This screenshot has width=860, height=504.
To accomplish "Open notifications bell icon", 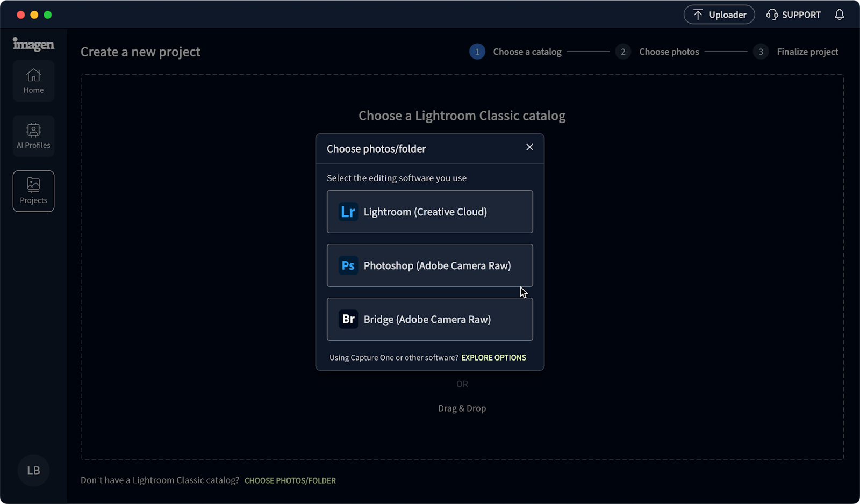I will [x=840, y=15].
